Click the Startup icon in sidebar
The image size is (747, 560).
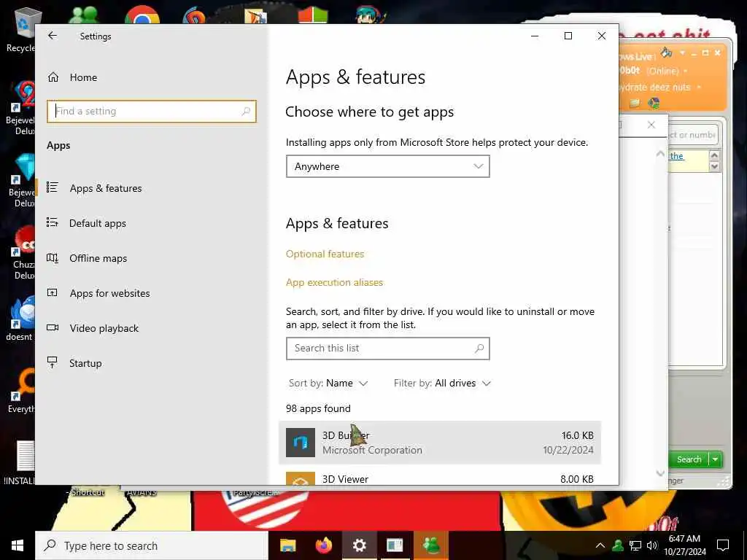(x=53, y=362)
